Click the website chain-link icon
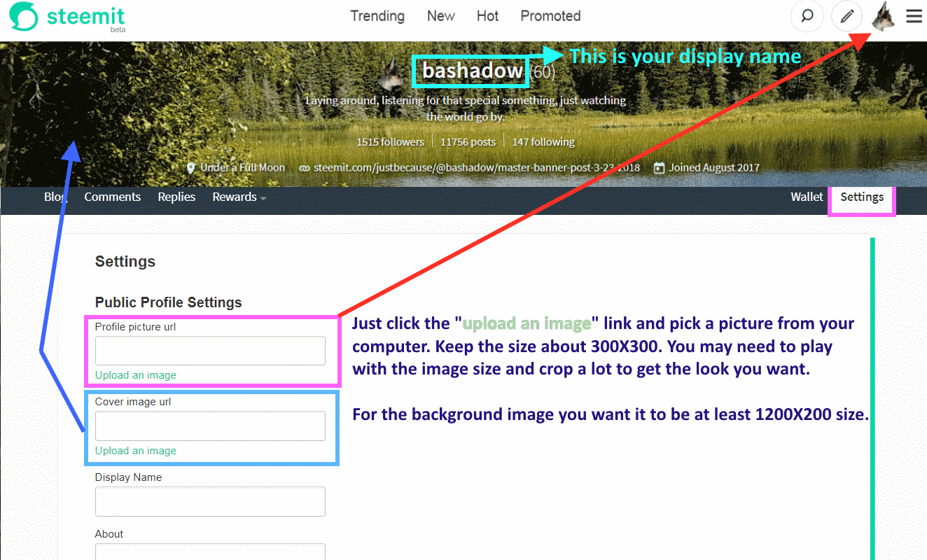The width and height of the screenshot is (927, 560). click(x=305, y=168)
